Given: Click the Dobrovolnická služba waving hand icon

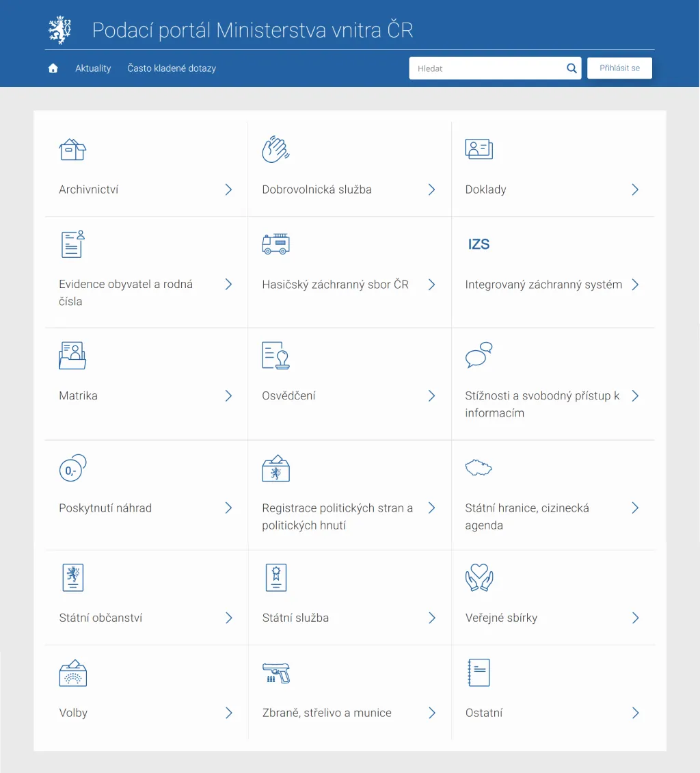Looking at the screenshot, I should tap(275, 149).
